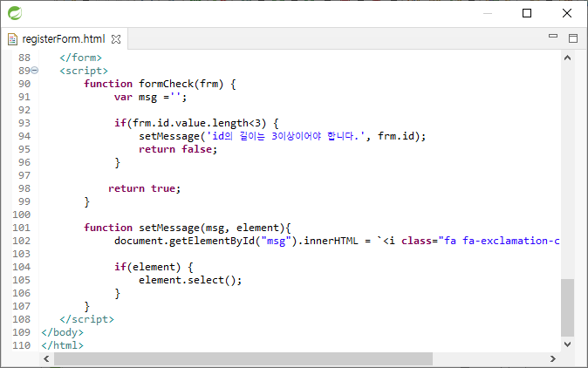Select the registerForm.html editor tab
588x368 pixels.
64,39
